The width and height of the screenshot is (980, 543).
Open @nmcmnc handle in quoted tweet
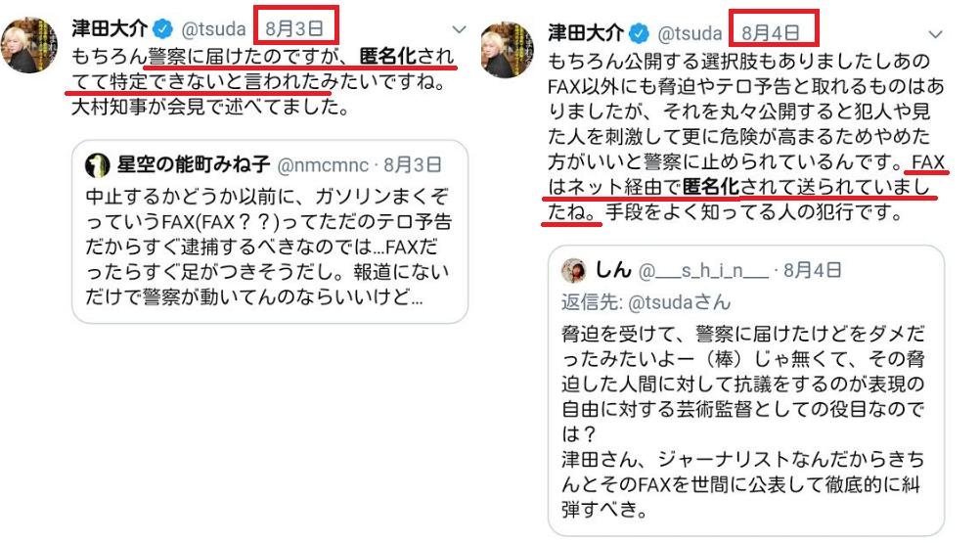[x=323, y=165]
